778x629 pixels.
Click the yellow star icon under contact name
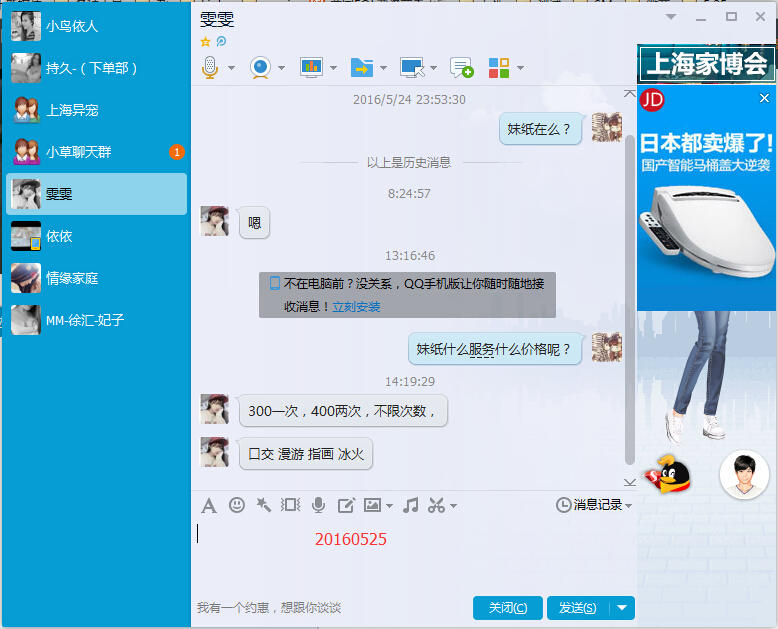(x=205, y=42)
